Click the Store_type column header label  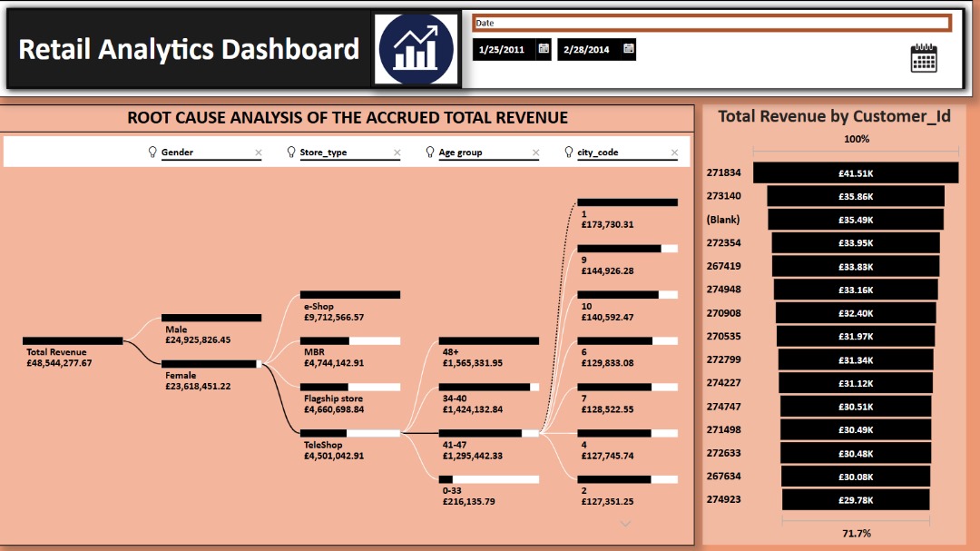point(323,152)
